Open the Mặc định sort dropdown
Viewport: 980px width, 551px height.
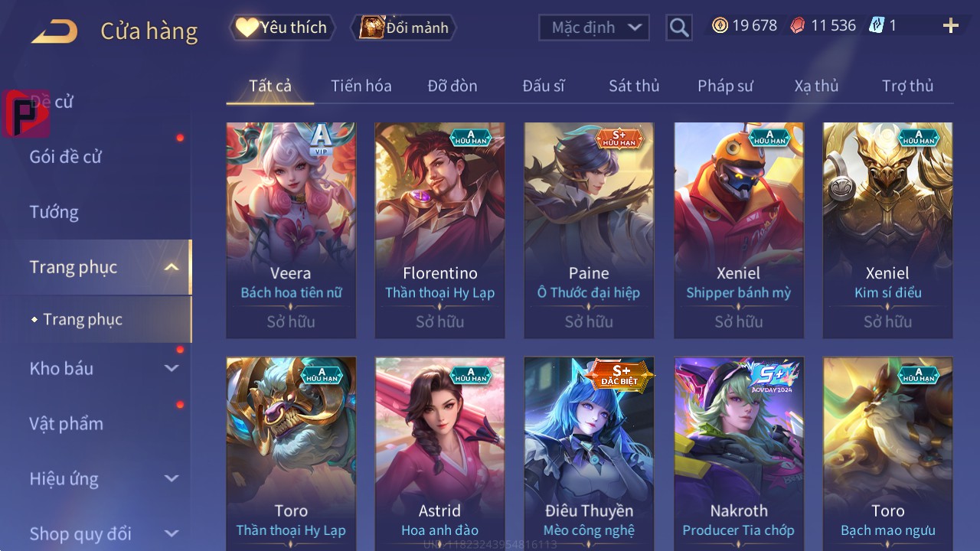[x=594, y=28]
